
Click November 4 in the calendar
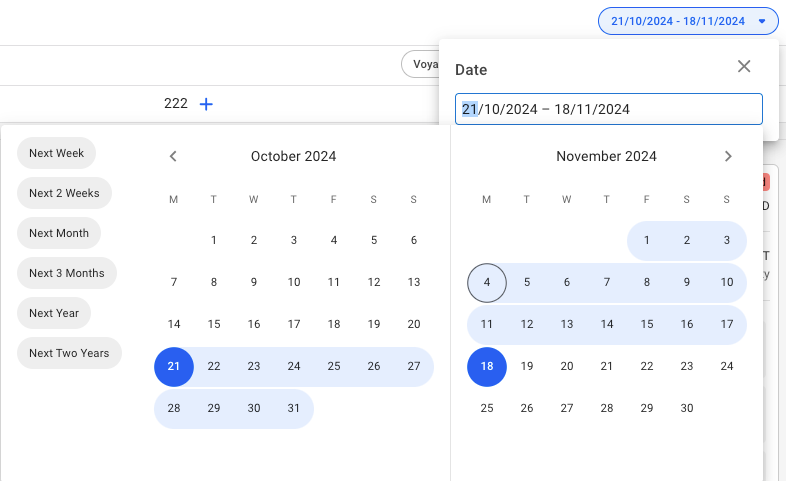487,283
